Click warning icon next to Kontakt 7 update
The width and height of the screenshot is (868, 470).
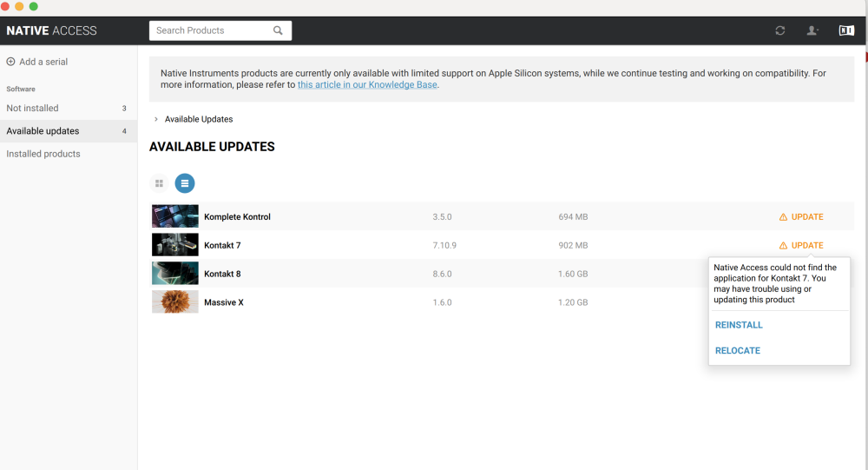pos(783,246)
